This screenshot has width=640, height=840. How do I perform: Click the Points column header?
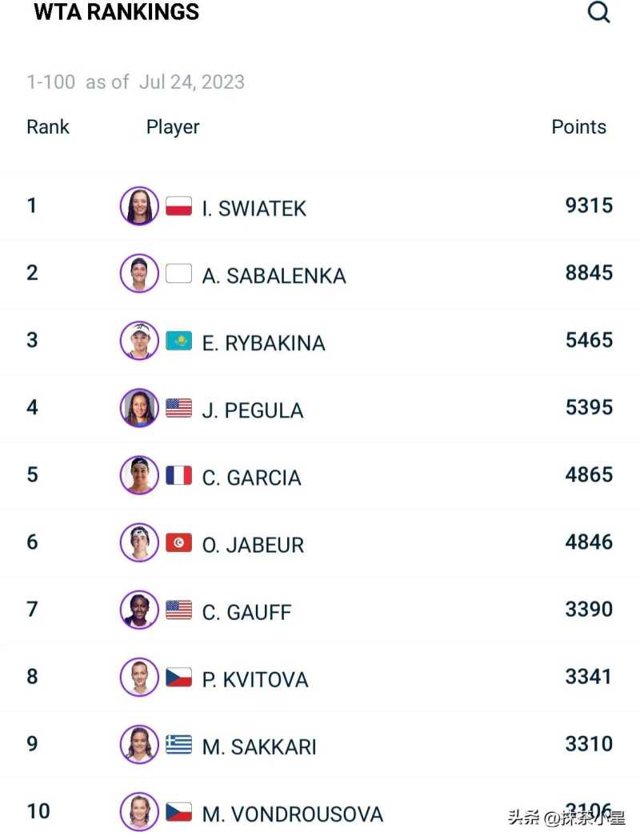point(578,127)
